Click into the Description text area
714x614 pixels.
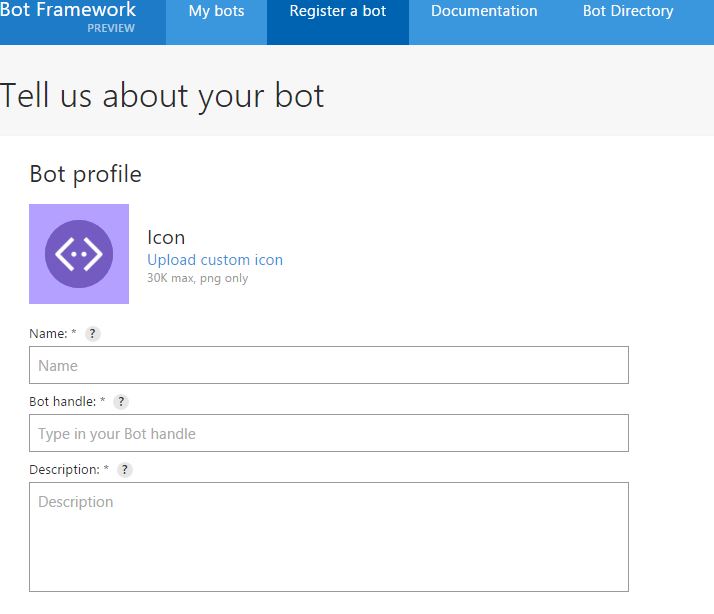[329, 537]
